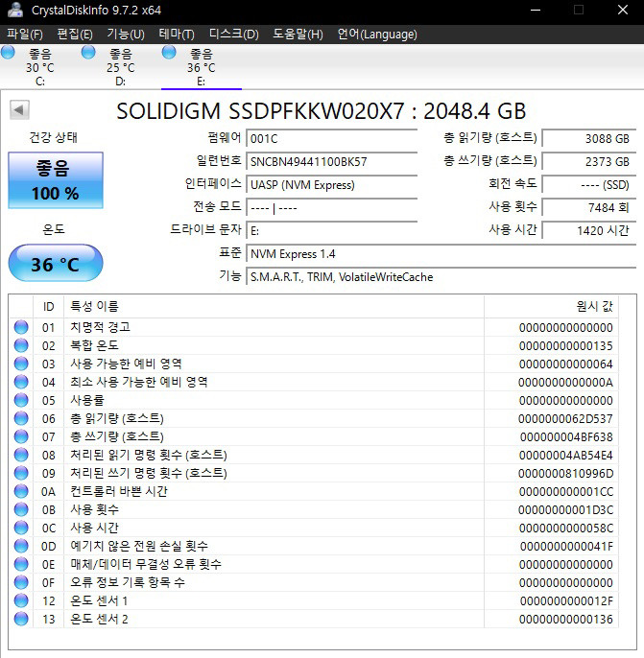The image size is (644, 658).
Task: Click status orb of 07 총 쓰기량 (호스트)
Action: 21,436
